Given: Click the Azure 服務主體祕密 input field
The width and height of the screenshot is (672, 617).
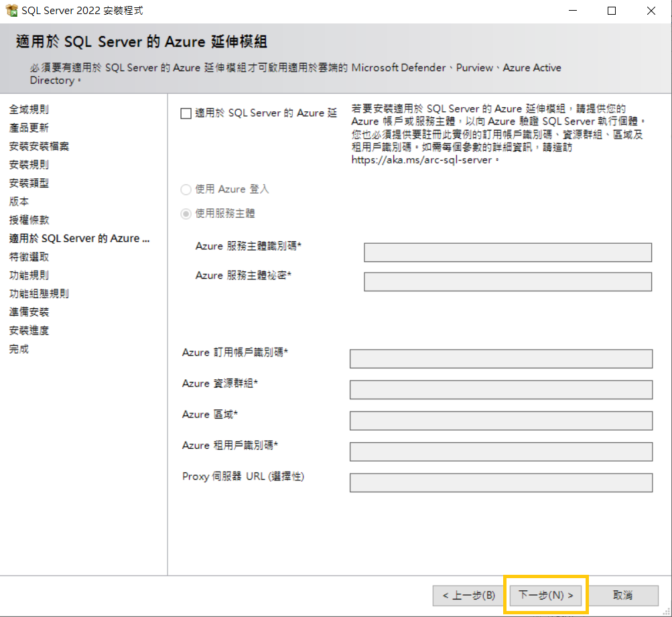Looking at the screenshot, I should (508, 282).
